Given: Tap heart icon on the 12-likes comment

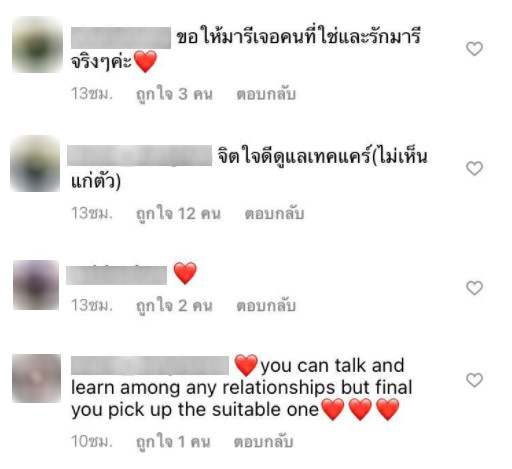Looking at the screenshot, I should (x=474, y=168).
